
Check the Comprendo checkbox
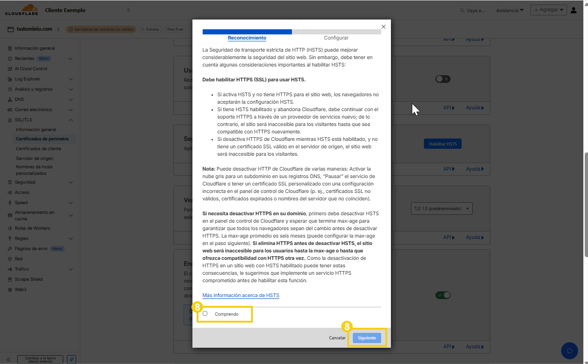click(x=205, y=313)
